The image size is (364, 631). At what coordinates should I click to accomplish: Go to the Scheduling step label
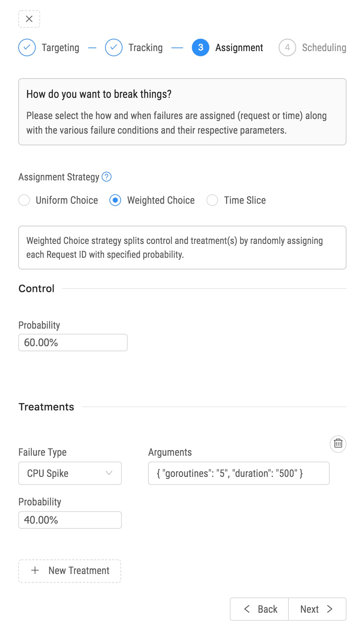coord(324,47)
